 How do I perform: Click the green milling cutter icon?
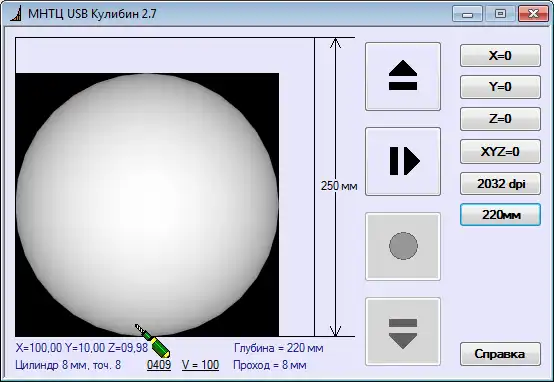click(153, 341)
